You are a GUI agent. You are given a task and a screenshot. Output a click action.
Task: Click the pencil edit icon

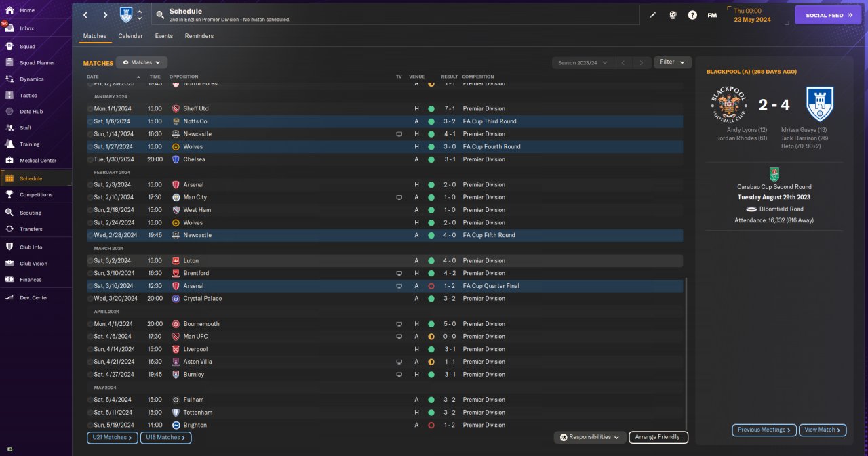click(x=653, y=15)
